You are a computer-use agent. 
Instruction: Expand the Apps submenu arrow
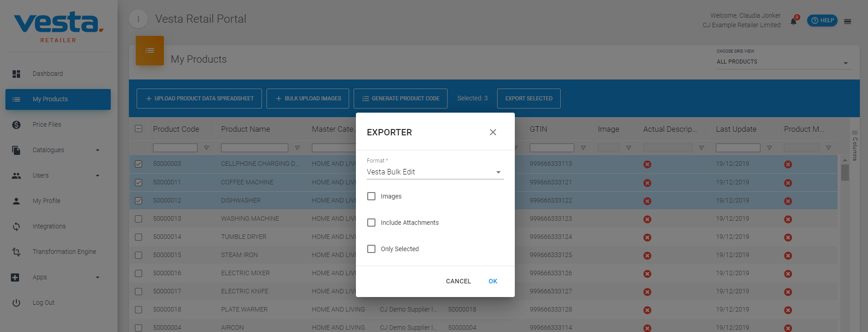point(98,277)
